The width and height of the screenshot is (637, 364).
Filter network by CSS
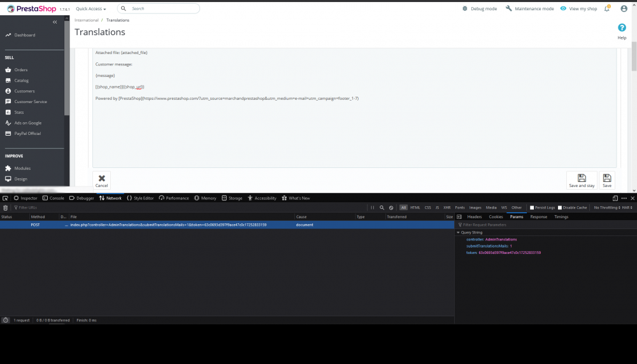click(x=428, y=207)
